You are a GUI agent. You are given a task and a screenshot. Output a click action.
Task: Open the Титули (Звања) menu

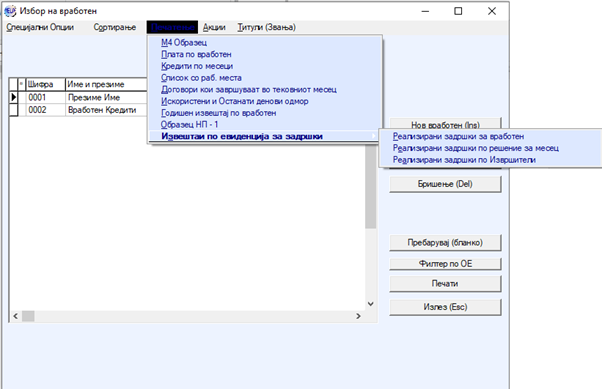point(266,27)
